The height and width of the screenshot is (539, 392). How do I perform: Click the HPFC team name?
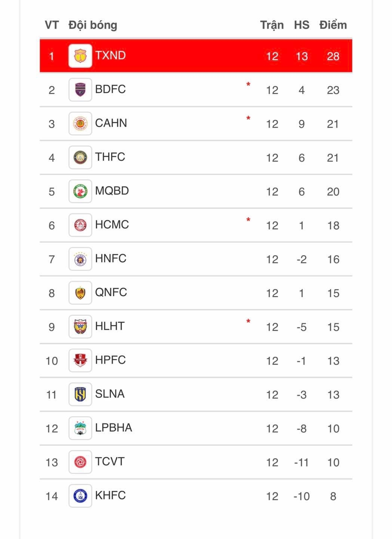[110, 360]
